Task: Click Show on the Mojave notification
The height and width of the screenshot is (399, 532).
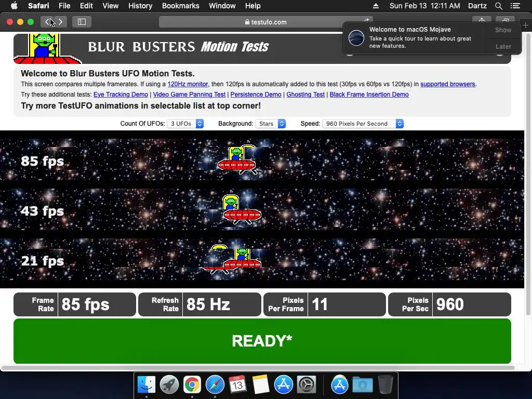Action: pyautogui.click(x=503, y=30)
